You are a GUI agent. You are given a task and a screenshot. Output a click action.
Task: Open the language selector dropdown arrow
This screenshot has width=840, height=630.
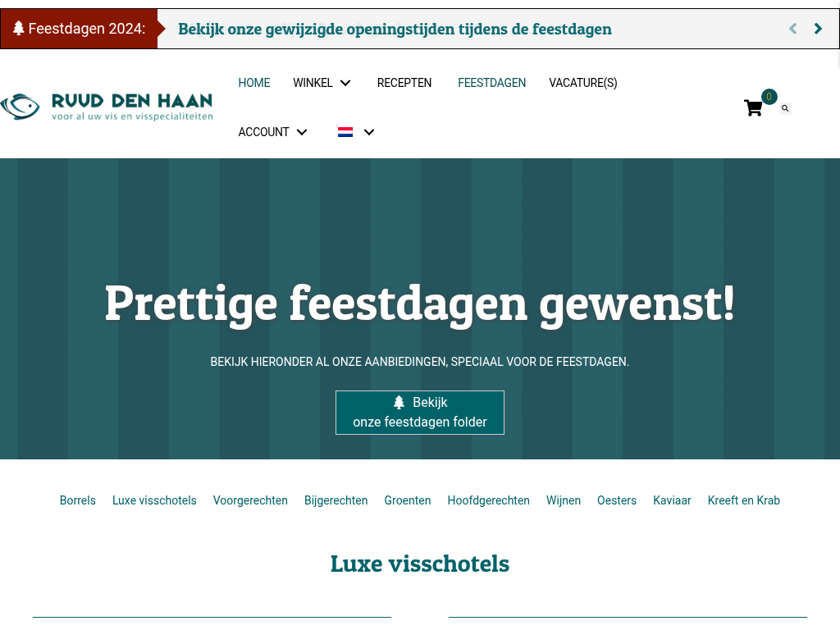pyautogui.click(x=369, y=132)
